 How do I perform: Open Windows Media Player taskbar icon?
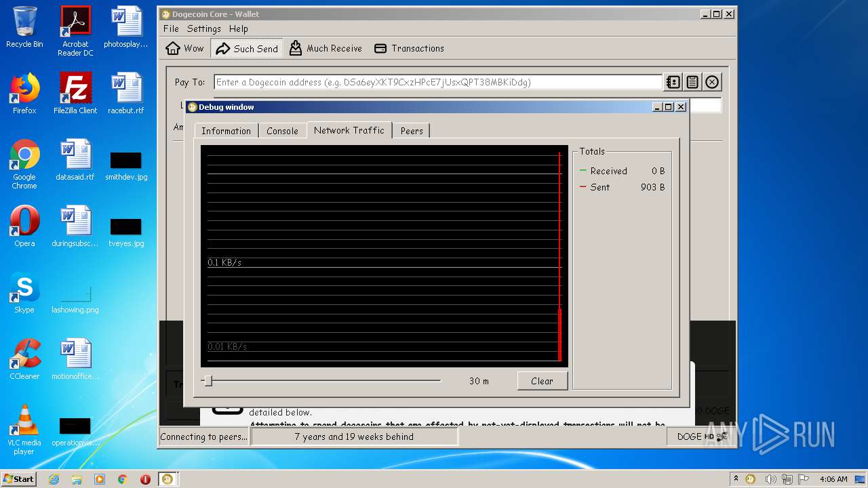(x=100, y=479)
